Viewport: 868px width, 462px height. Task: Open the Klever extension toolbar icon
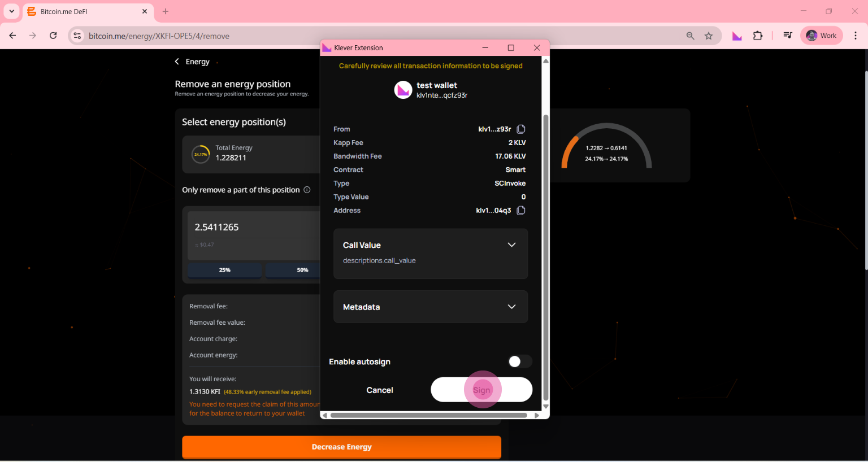(x=737, y=36)
